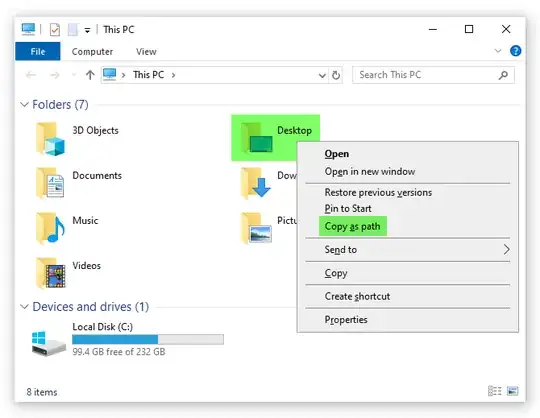Expand the chevron after This PC breadcrumb
540x418 pixels.
(x=173, y=75)
